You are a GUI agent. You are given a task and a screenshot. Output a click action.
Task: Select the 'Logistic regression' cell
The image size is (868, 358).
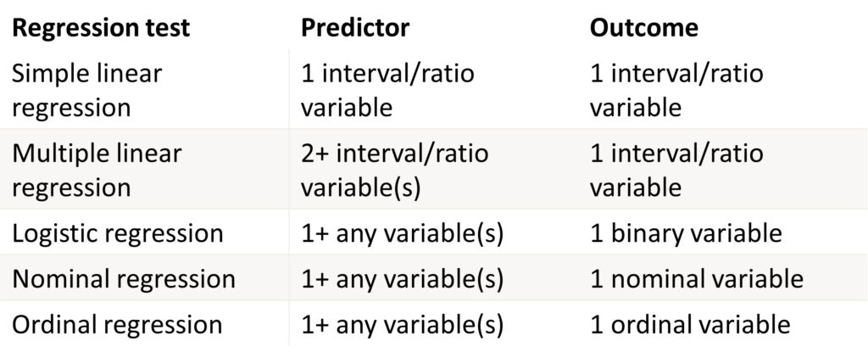point(117,233)
